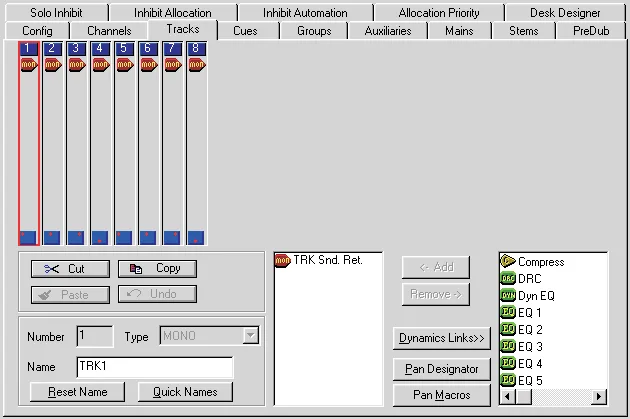Switch to the Inhibit Allocation tab

coord(173,13)
